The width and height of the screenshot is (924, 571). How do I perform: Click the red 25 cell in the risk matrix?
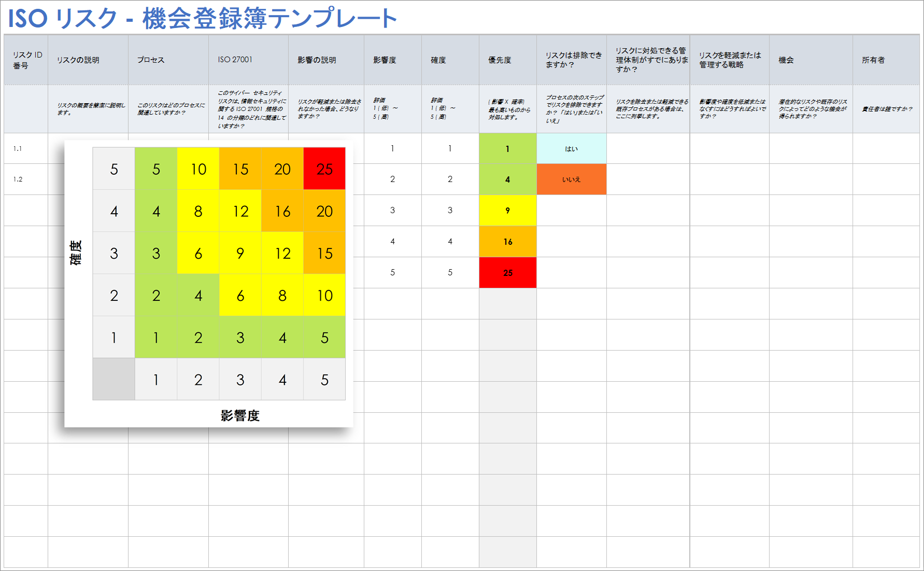coord(324,169)
